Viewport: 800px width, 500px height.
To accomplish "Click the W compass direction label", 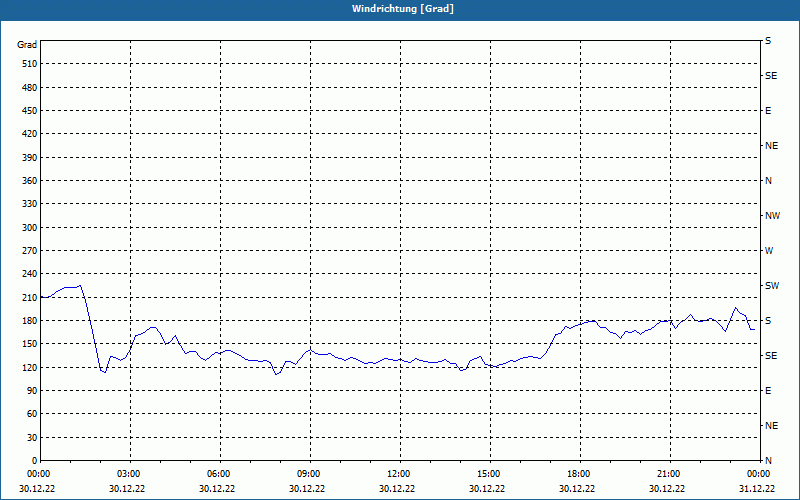I will pyautogui.click(x=769, y=251).
